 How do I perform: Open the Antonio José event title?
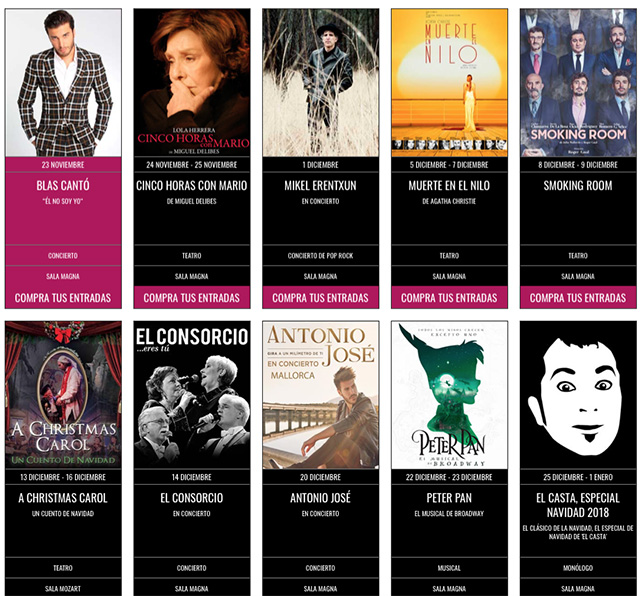point(320,498)
